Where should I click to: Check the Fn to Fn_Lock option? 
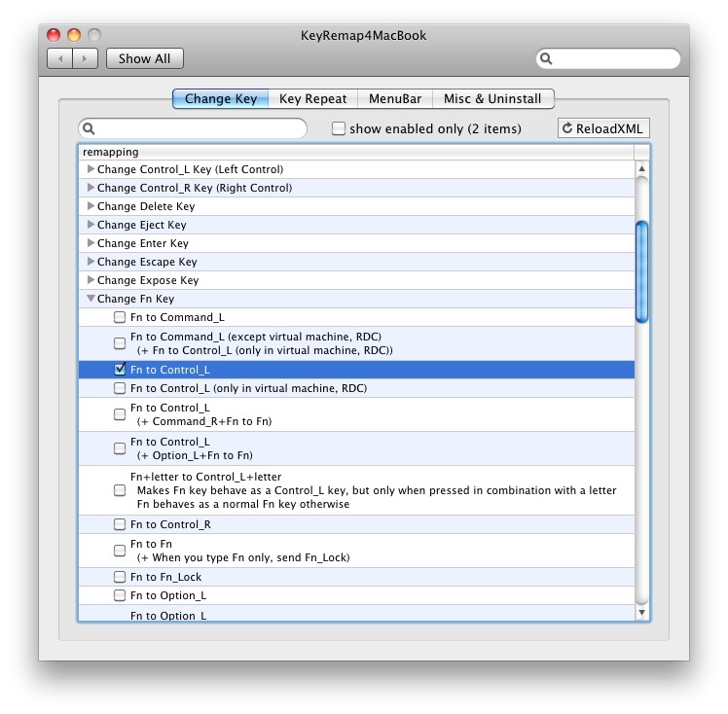120,577
